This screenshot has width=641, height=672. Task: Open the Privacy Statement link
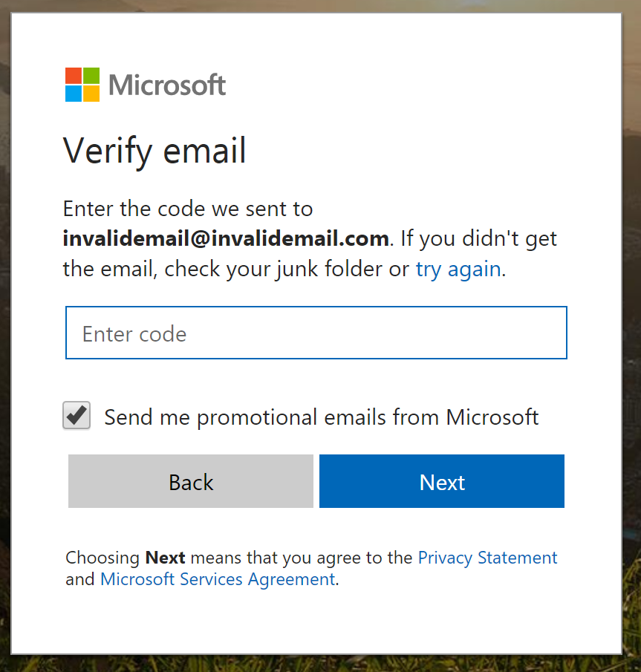[487, 558]
